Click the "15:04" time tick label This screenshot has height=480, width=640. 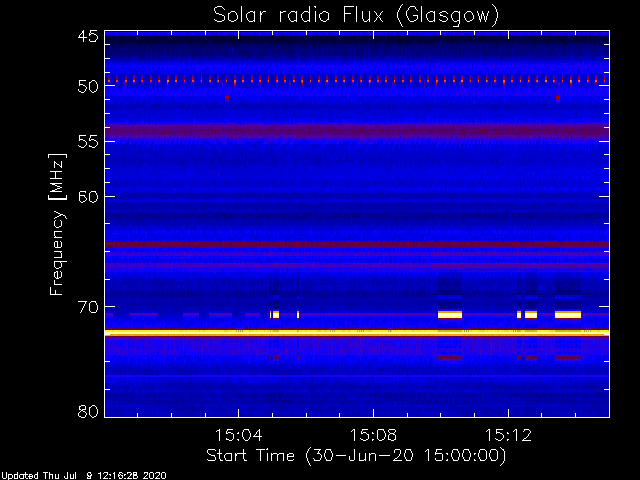tap(238, 435)
